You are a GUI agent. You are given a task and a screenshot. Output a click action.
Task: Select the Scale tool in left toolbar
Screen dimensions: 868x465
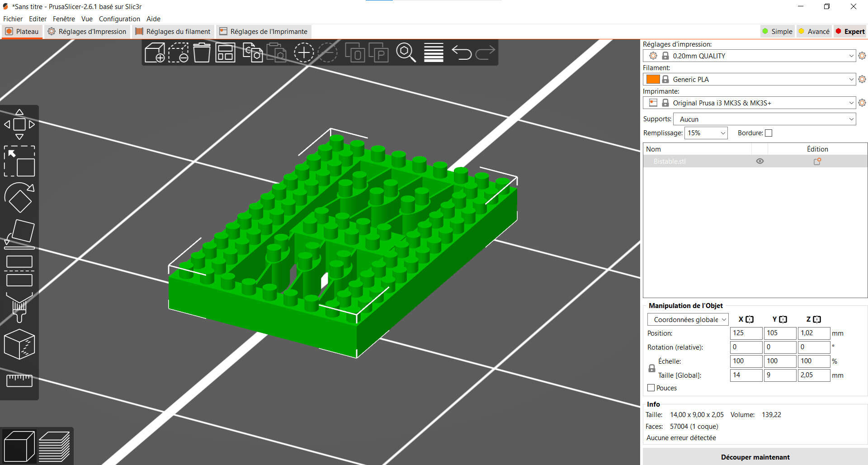point(19,161)
